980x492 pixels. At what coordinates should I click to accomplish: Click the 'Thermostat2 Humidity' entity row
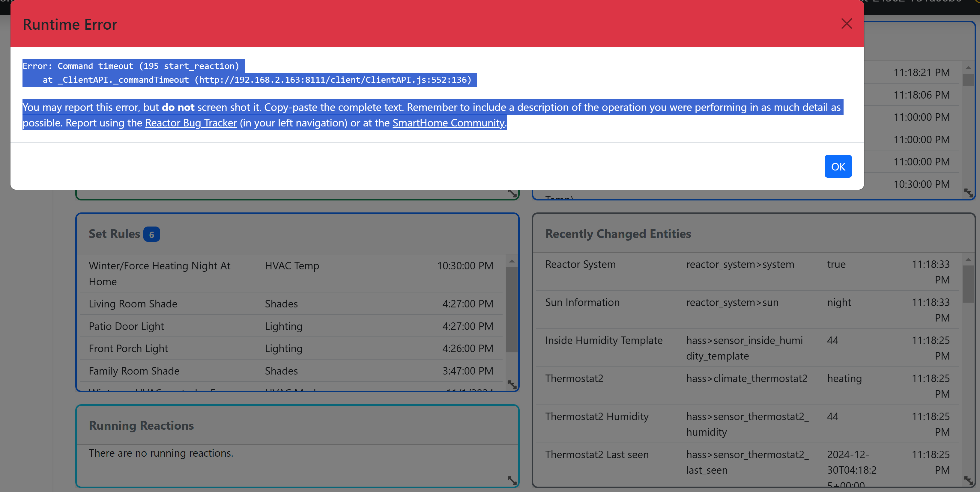pos(748,424)
